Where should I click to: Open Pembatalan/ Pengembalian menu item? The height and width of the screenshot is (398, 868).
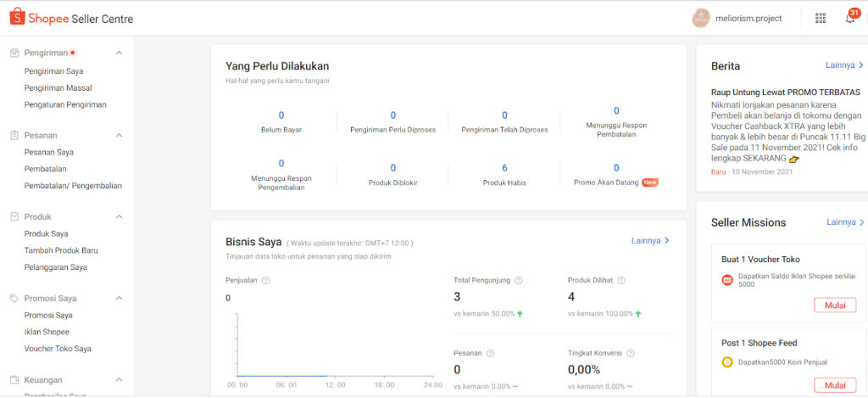(x=73, y=186)
